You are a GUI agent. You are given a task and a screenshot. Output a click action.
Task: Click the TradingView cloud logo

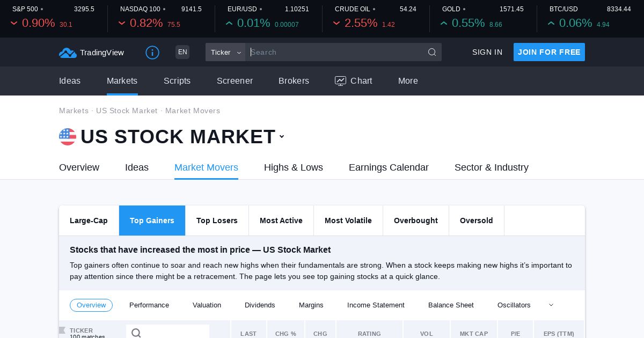coord(68,53)
